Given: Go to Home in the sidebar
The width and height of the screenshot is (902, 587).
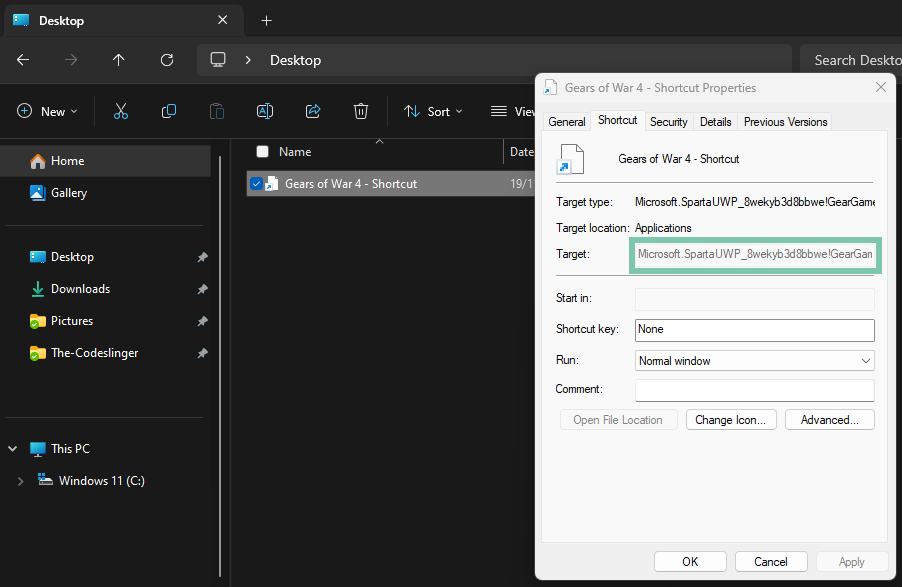Looking at the screenshot, I should [x=68, y=160].
